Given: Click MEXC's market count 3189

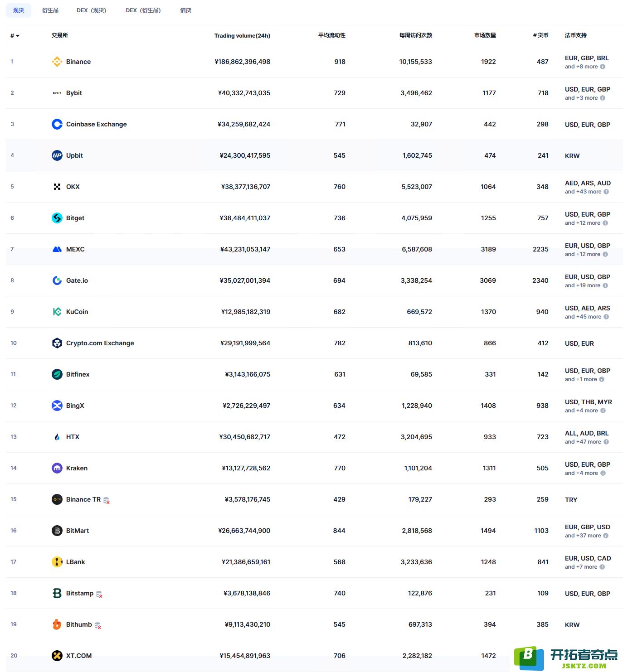Looking at the screenshot, I should [488, 249].
